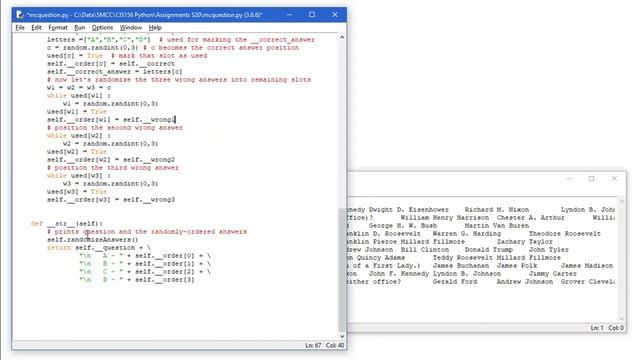
Task: Click the editor scrollbar up arrow
Action: pos(342,37)
